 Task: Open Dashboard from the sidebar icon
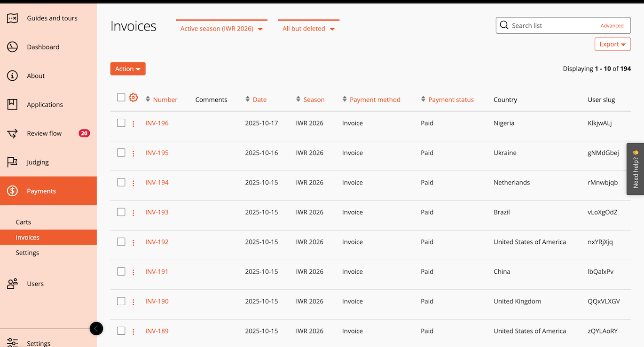pos(12,46)
